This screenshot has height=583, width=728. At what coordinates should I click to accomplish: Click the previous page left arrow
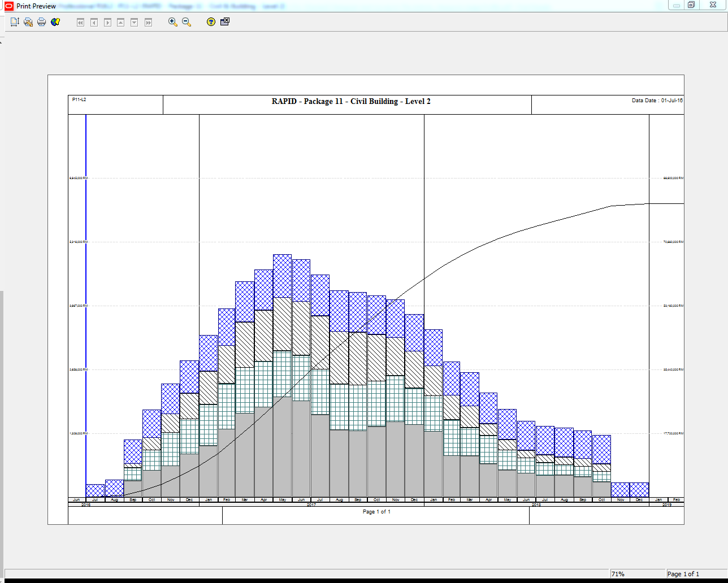coord(94,23)
